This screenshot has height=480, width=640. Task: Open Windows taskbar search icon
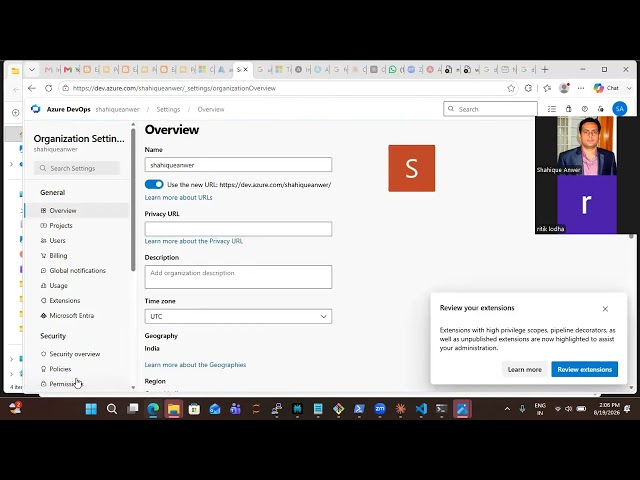point(112,409)
